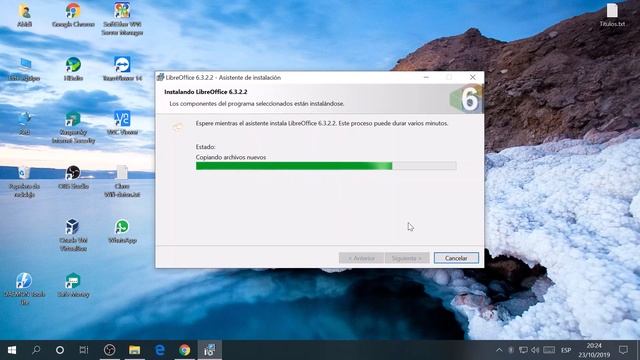Click the installer title bar icon
This screenshot has width=640, height=360.
[x=160, y=77]
